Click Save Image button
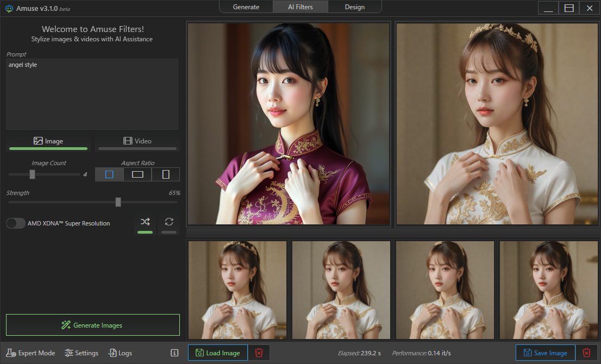 [546, 353]
